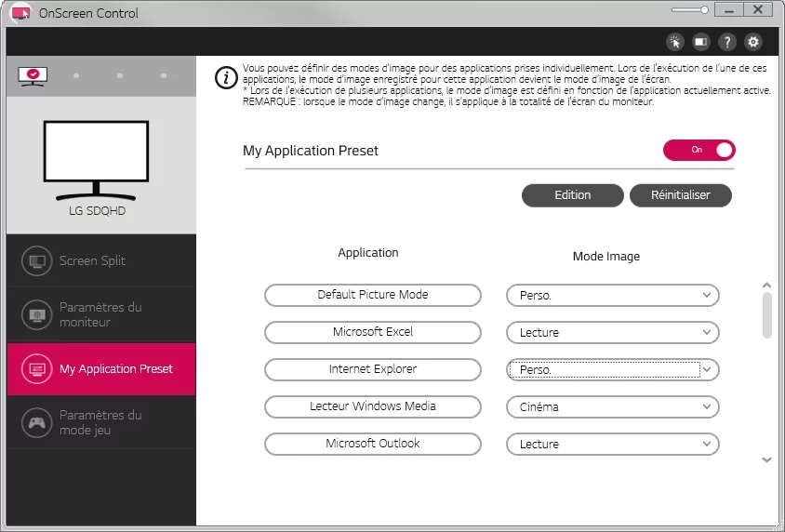
Task: Click the info icon beside description text
Action: pyautogui.click(x=226, y=78)
